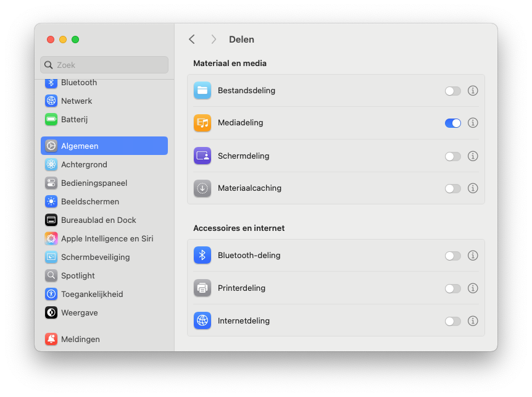Show Internetdeling info options
This screenshot has height=397, width=532.
pyautogui.click(x=473, y=321)
